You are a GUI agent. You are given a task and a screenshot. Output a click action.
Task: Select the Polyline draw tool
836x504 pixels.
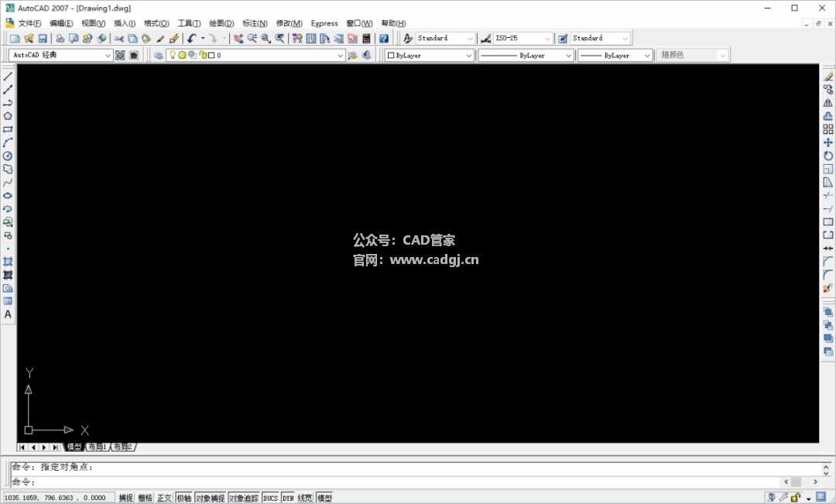coord(8,103)
